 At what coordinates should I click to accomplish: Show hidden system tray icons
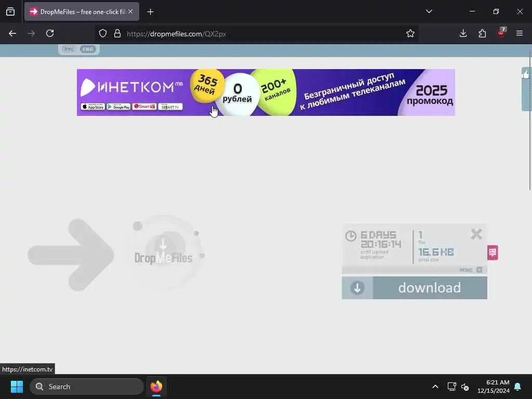(435, 387)
